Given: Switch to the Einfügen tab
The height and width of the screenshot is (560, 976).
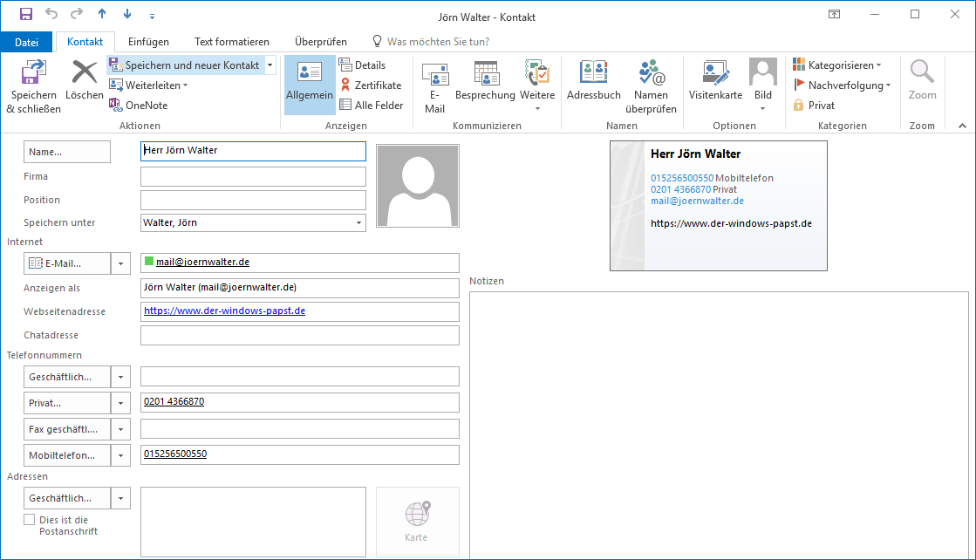Looking at the screenshot, I should pos(148,42).
